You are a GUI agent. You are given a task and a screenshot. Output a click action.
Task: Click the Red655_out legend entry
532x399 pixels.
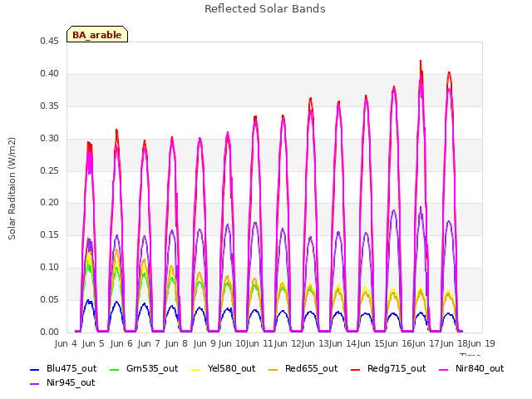pos(303,369)
